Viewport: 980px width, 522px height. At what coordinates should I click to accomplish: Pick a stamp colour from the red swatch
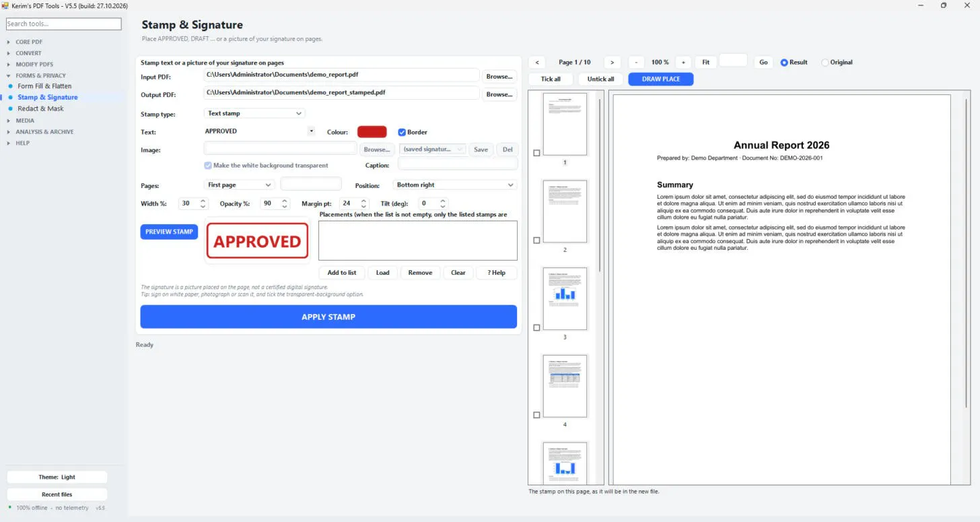coord(372,132)
